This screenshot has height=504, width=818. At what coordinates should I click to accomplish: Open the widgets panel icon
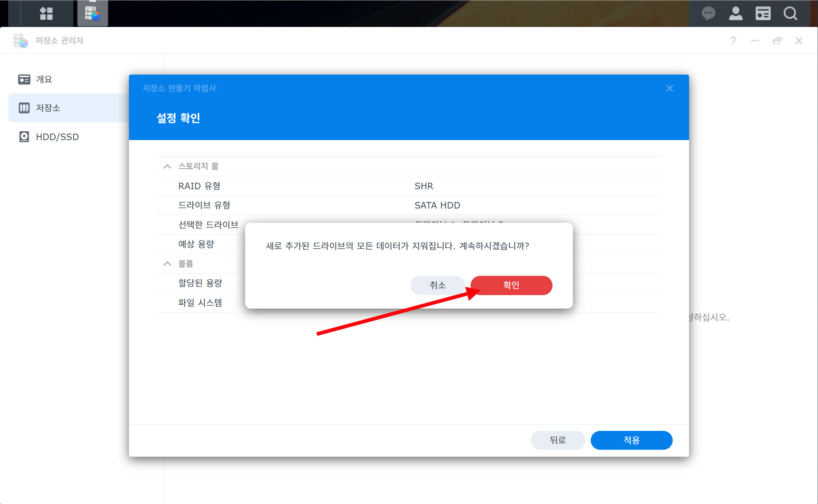click(x=763, y=13)
